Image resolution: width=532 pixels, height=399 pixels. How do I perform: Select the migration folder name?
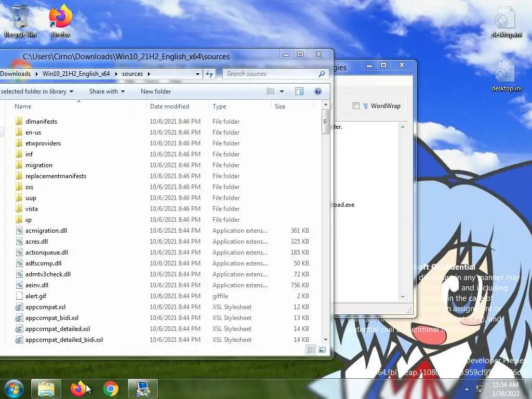coord(38,165)
